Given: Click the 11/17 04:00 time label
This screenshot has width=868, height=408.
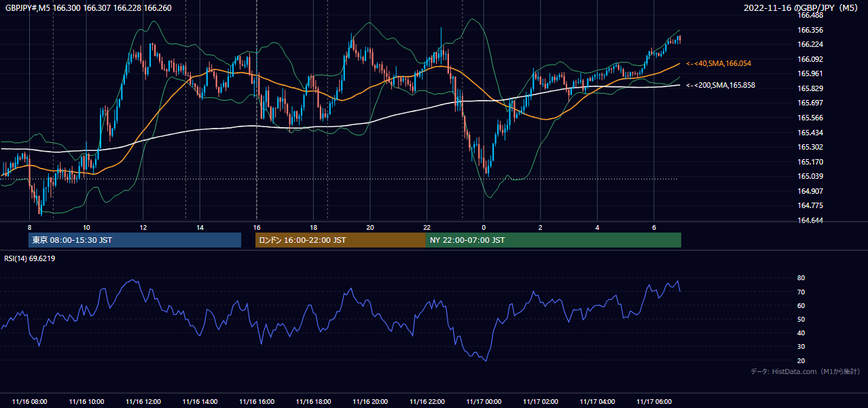Looking at the screenshot, I should coord(597,402).
